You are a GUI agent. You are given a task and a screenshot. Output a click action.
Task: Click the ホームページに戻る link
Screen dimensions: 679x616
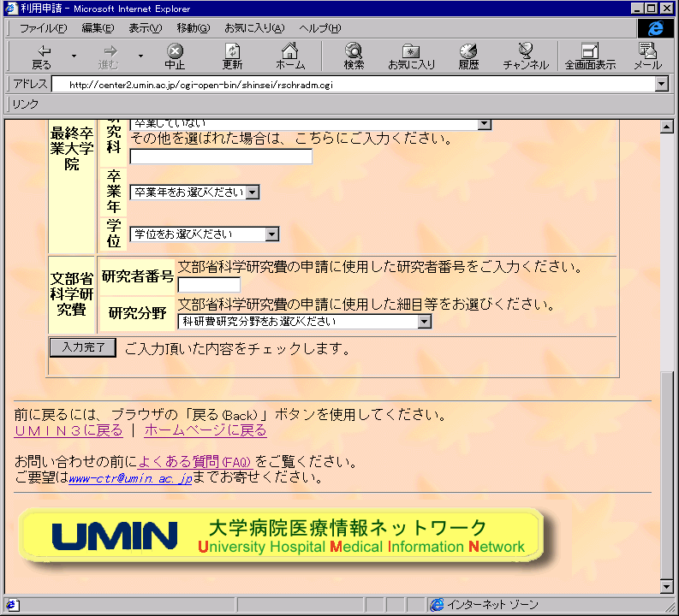[x=205, y=430]
